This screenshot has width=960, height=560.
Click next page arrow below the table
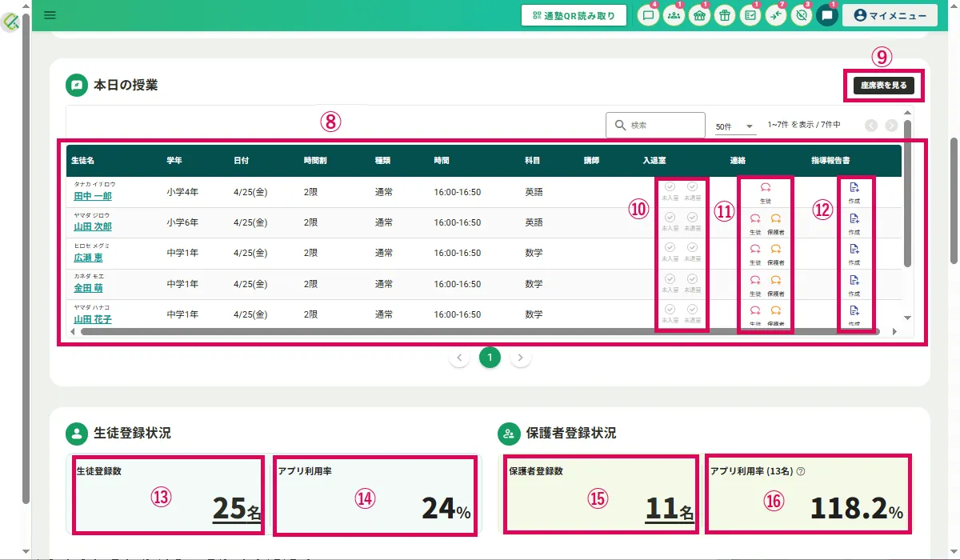521,357
